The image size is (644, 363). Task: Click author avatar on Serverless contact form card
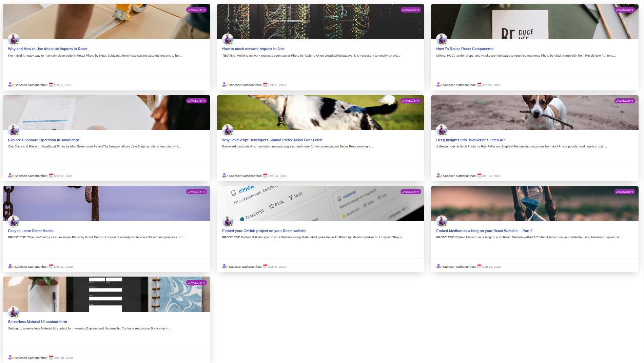click(x=14, y=312)
